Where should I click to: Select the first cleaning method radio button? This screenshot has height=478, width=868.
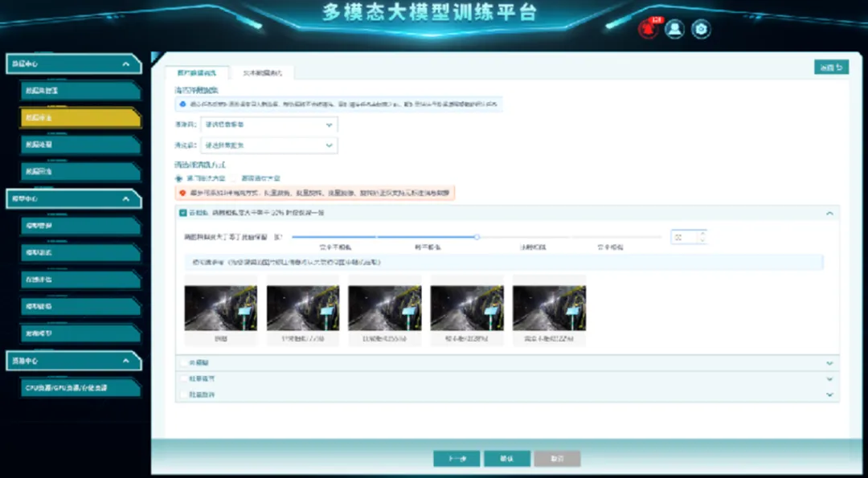click(179, 178)
